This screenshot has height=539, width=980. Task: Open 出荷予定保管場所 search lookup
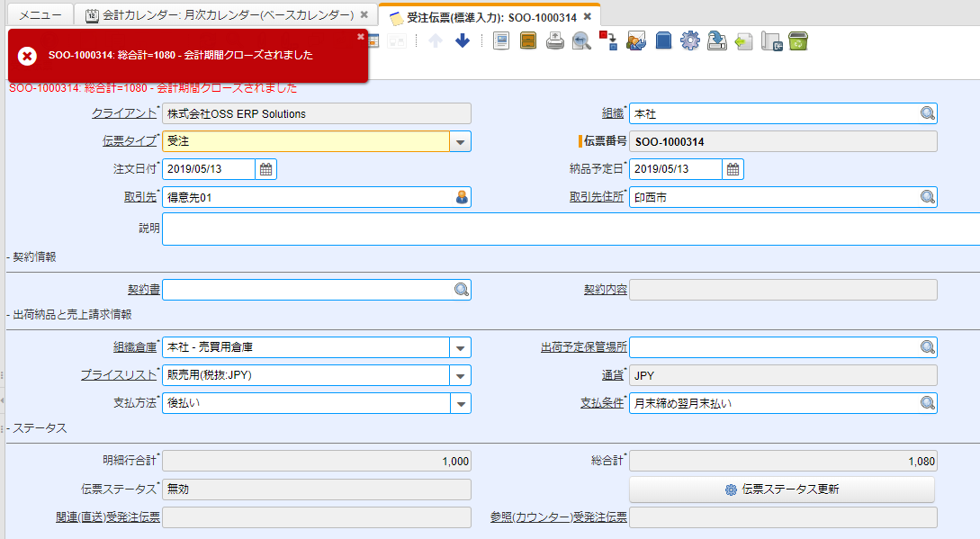[928, 347]
